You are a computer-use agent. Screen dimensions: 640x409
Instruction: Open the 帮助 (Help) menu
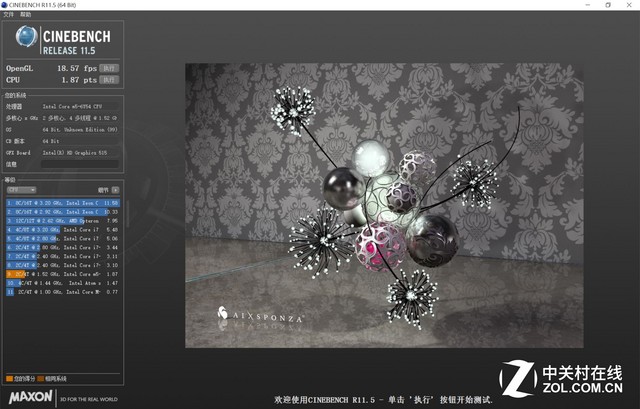[26, 15]
